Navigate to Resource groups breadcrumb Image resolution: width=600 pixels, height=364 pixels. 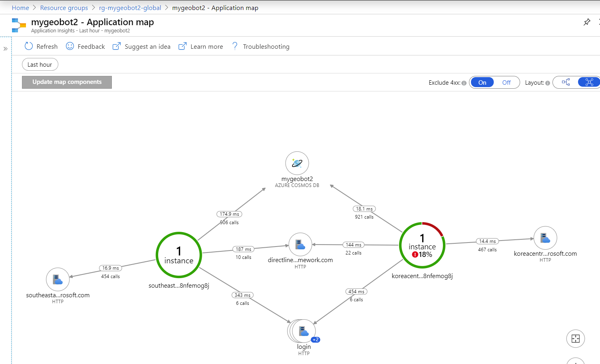pos(64,8)
